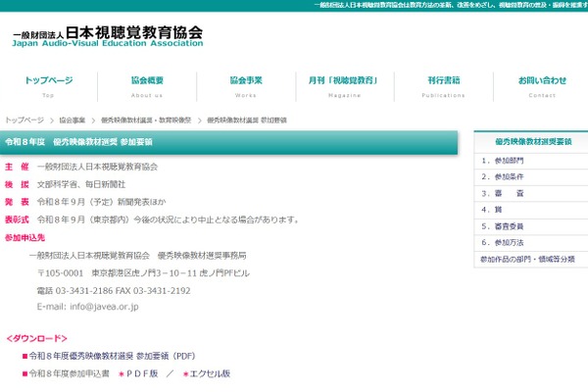This screenshot has height=392, width=588.
Task: Follow 優秀映像教材選奨・教育映像祭 breadcrumb link
Action: pyautogui.click(x=146, y=120)
